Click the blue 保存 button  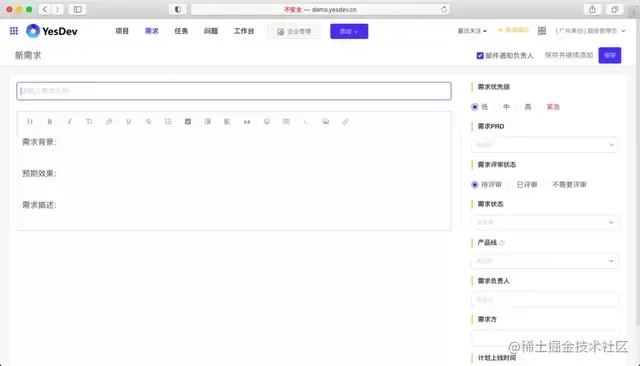point(610,55)
